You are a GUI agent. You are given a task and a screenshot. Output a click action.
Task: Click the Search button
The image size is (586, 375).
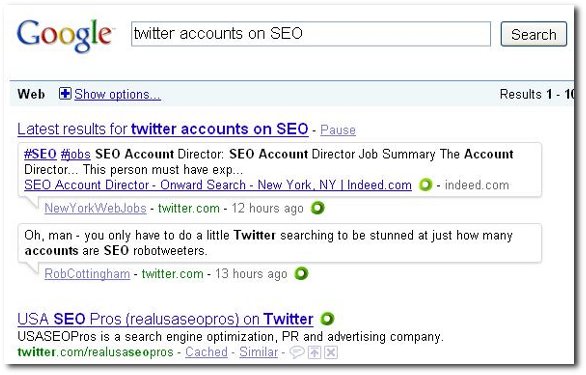(x=534, y=34)
